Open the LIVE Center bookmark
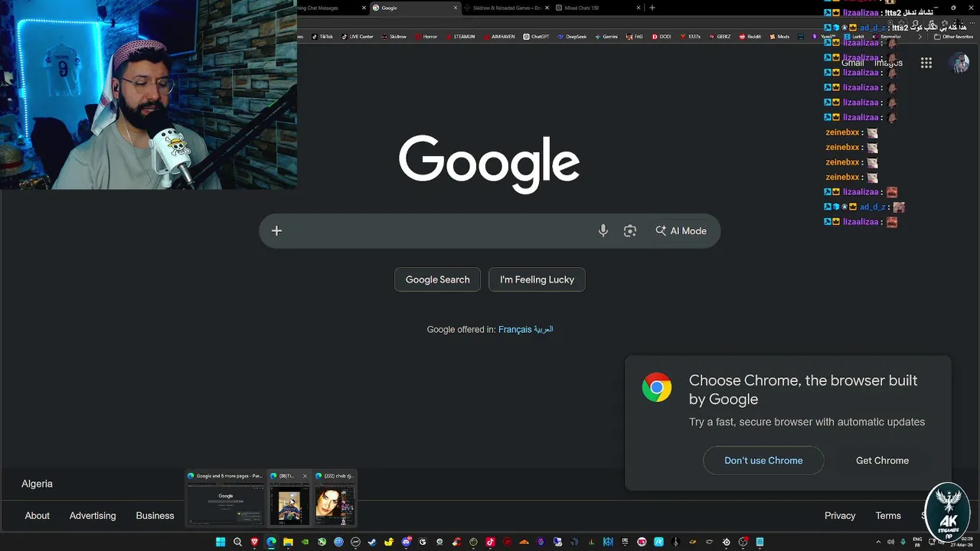The width and height of the screenshot is (980, 551). [358, 36]
